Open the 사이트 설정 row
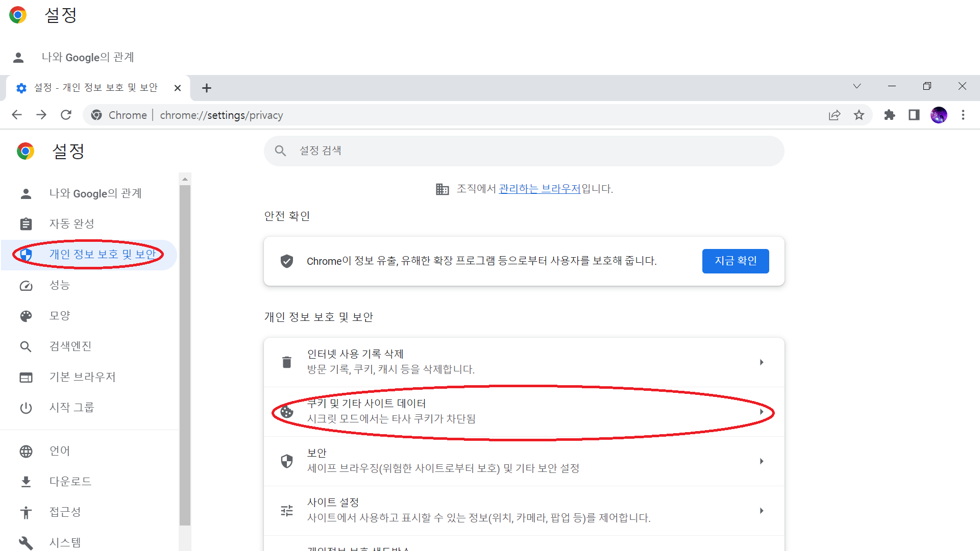The width and height of the screenshot is (980, 551). pos(524,511)
